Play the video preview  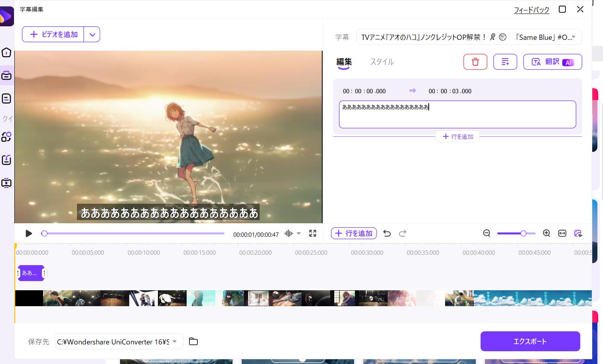(29, 233)
